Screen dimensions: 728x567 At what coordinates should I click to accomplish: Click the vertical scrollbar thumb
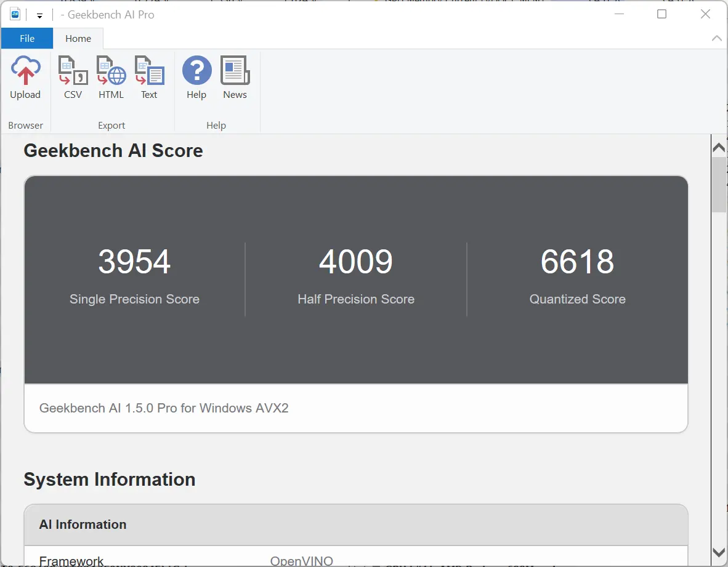coord(719,185)
